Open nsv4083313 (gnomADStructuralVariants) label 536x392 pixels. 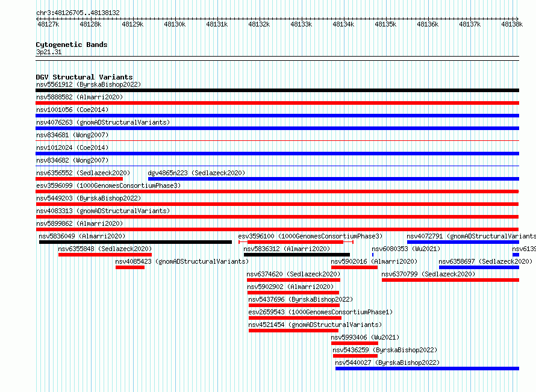(x=103, y=211)
